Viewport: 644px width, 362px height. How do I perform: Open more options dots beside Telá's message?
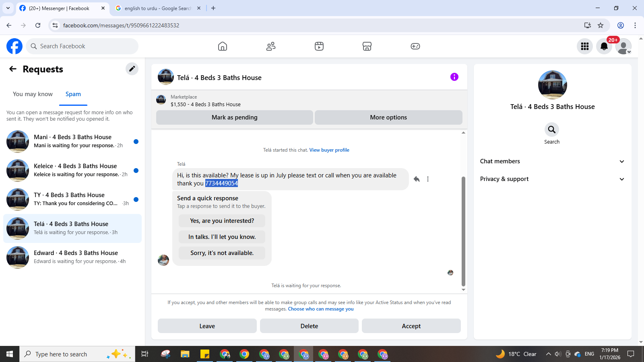(428, 179)
